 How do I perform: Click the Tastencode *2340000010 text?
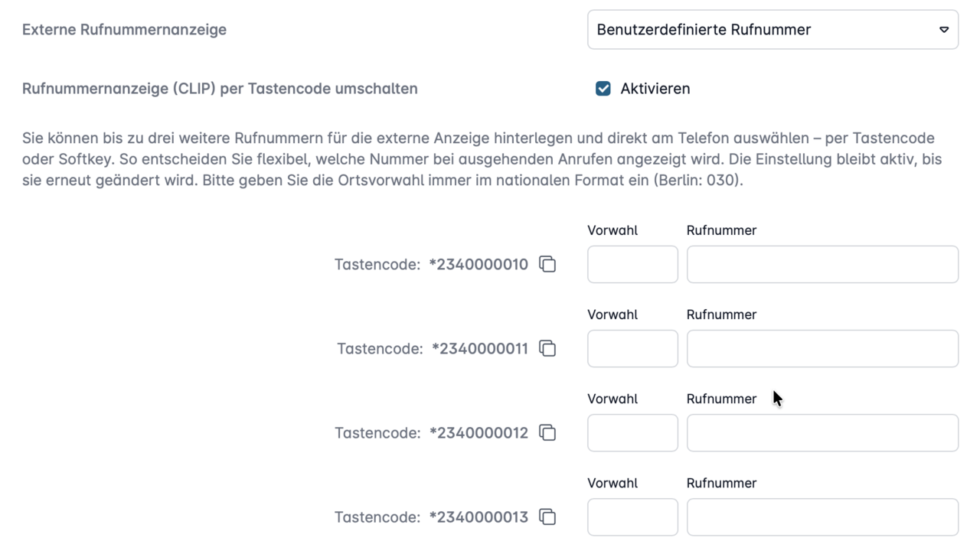(431, 264)
